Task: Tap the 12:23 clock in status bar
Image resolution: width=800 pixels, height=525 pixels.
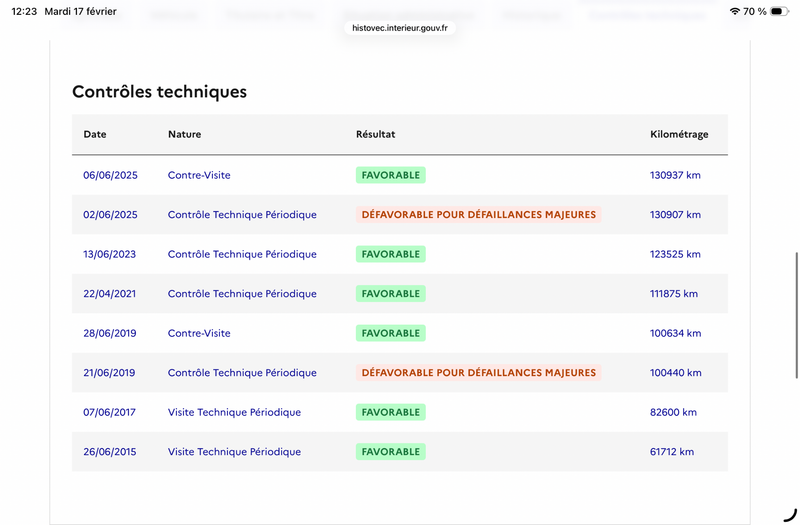Action: pos(25,11)
